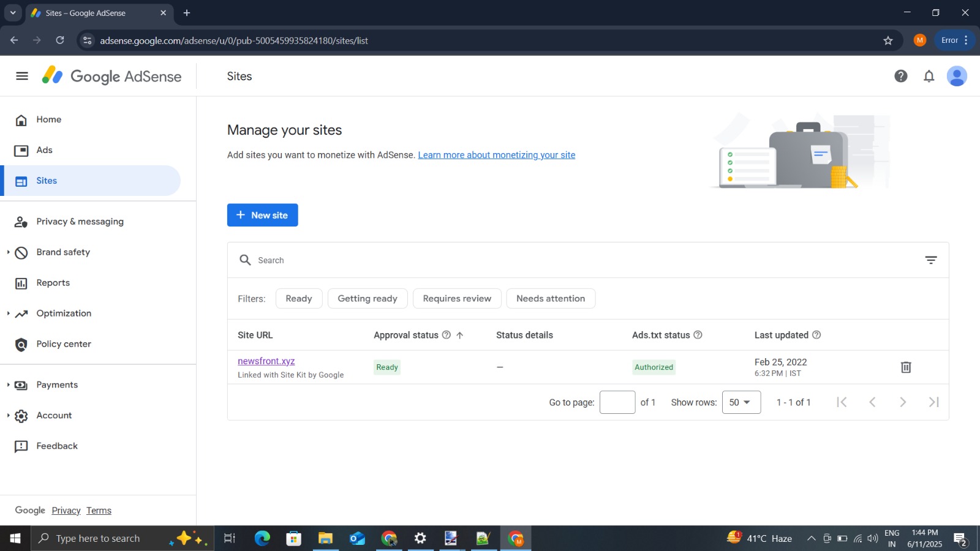Go to the next page
Viewport: 980px width, 551px height.
pyautogui.click(x=903, y=402)
